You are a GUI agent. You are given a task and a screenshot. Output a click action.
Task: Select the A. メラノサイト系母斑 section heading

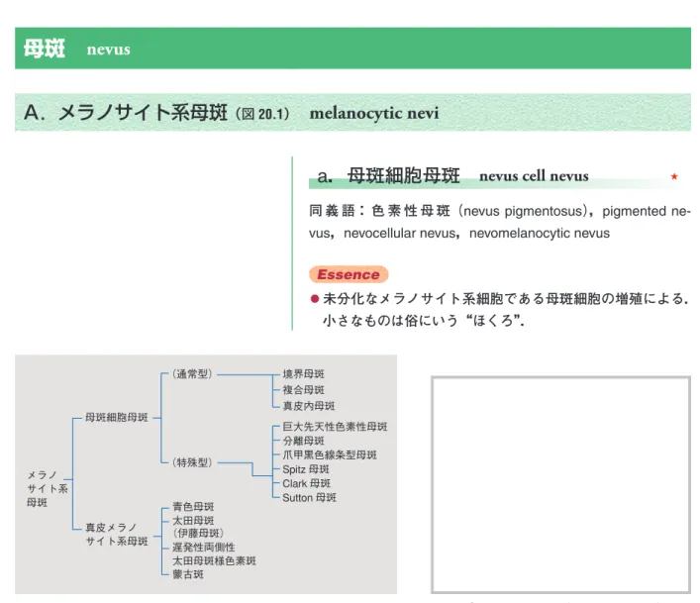click(126, 112)
